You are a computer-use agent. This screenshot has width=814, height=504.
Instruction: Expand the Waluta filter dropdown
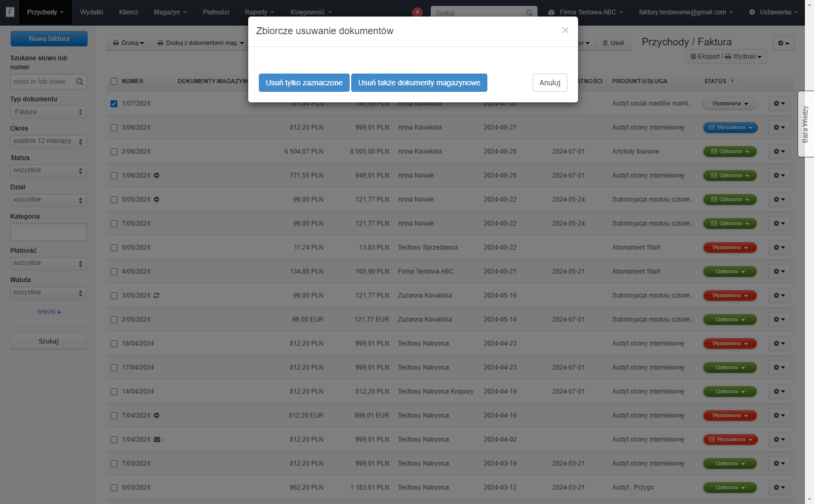pyautogui.click(x=49, y=293)
